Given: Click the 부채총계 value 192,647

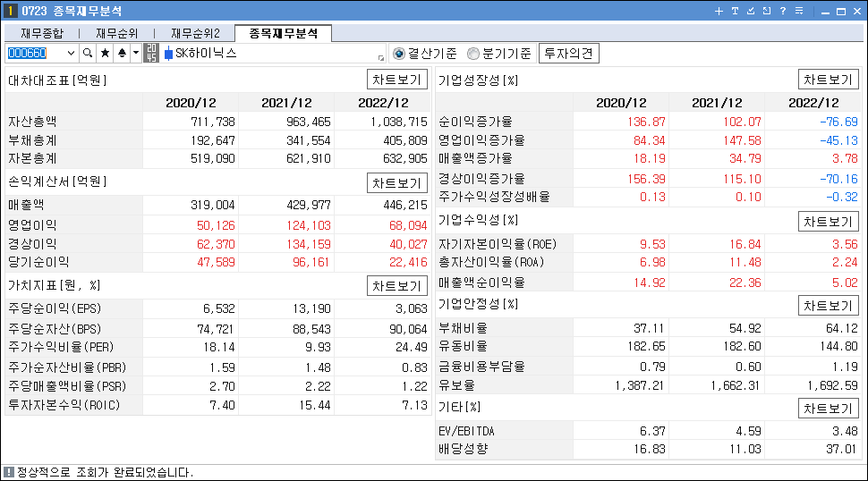Looking at the screenshot, I should click(213, 140).
